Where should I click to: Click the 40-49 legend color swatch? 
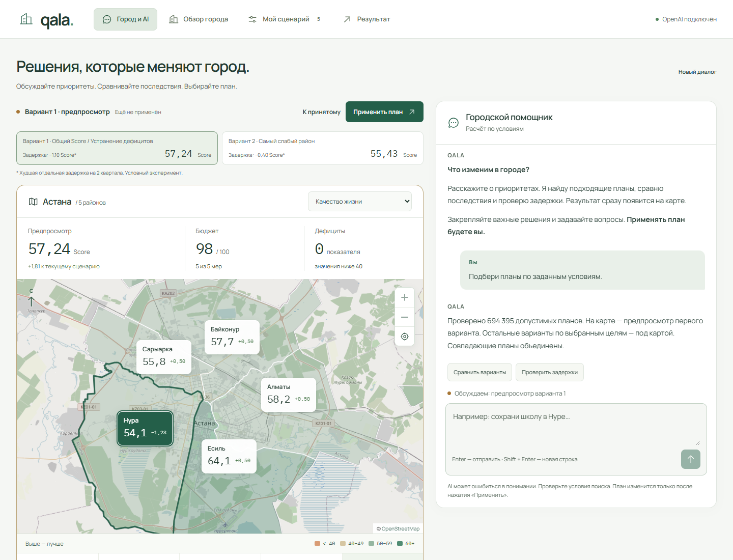(x=343, y=544)
